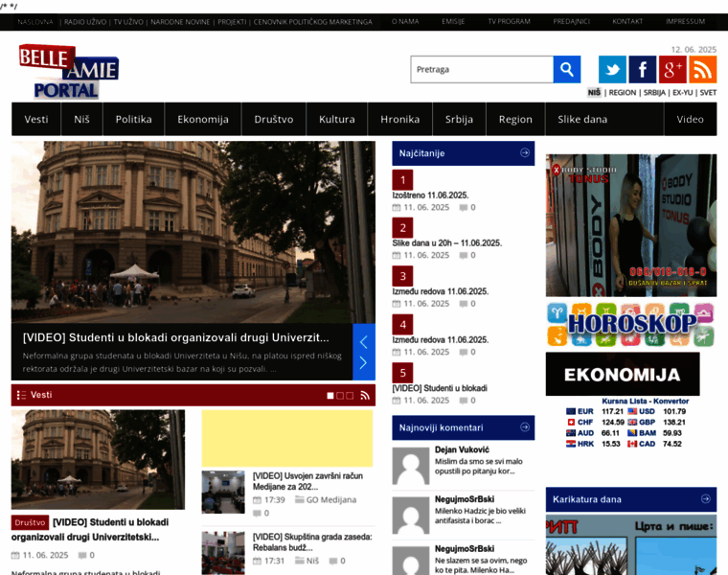Open the Vesti section RSS icon

[365, 395]
